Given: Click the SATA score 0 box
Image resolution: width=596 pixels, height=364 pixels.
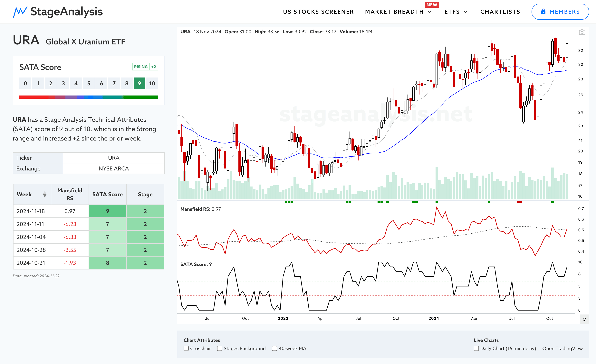Looking at the screenshot, I should click(25, 83).
